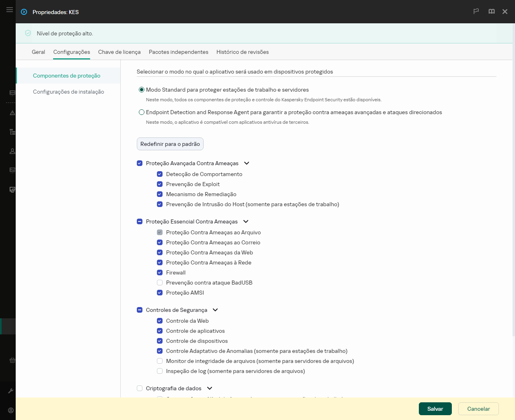515x420 pixels.
Task: Open the help documentation book icon
Action: 491,12
